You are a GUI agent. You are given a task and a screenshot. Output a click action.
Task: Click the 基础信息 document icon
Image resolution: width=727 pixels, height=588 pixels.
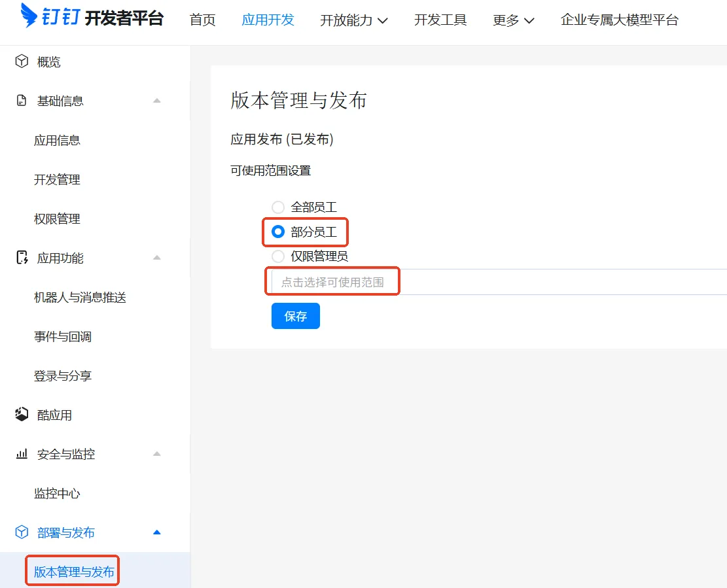tap(22, 101)
